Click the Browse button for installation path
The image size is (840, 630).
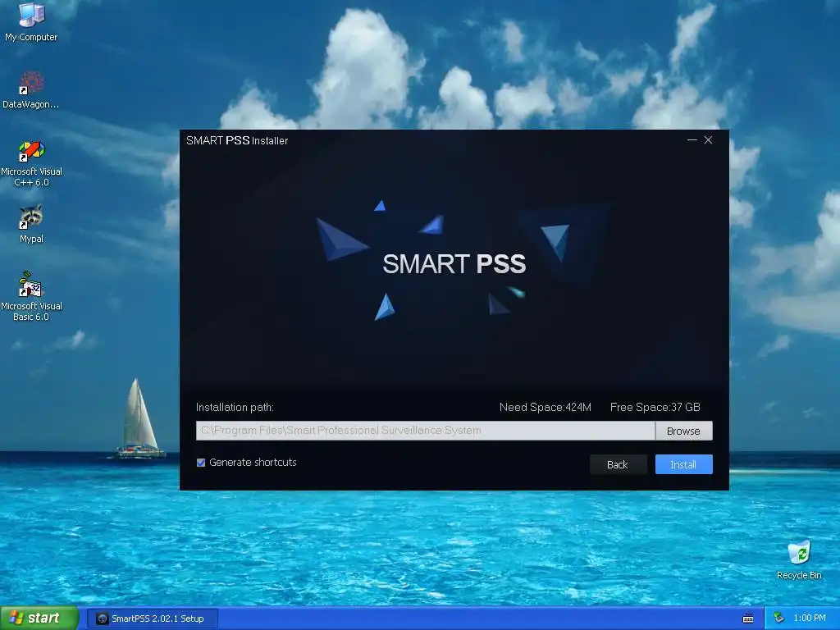[x=683, y=431]
